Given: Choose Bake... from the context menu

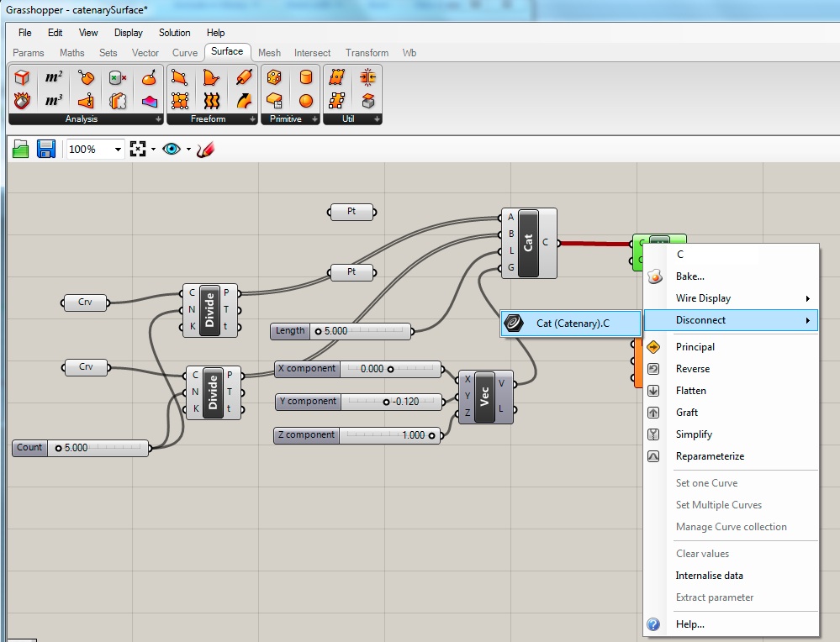Looking at the screenshot, I should tap(689, 276).
